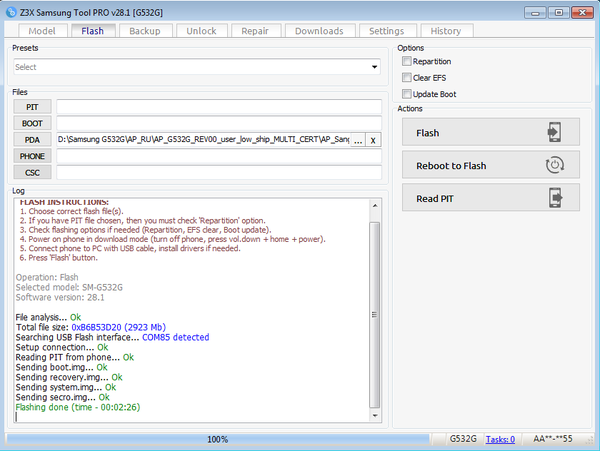The height and width of the screenshot is (451, 600).
Task: Browse for PDA file using the ellipsis button
Action: click(358, 140)
